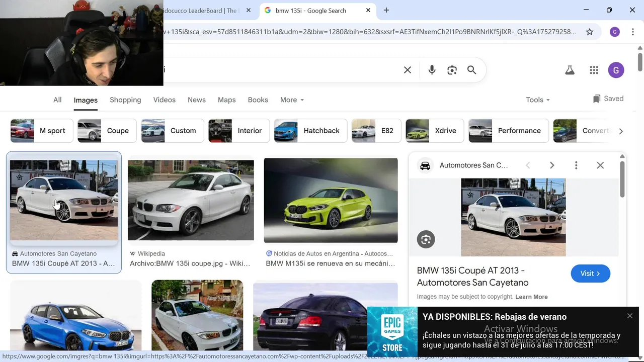
Task: Open the lime green BMW M135i image
Action: coord(331,200)
